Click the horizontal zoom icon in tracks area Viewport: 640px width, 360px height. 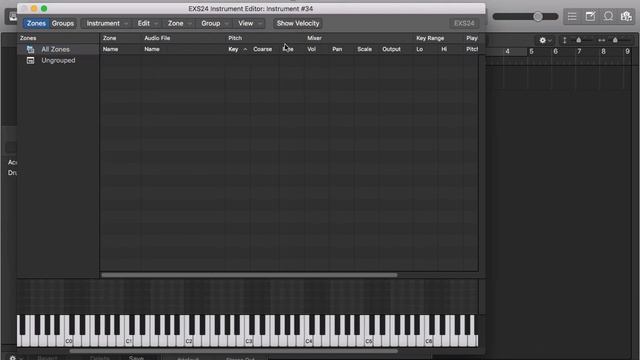pos(601,40)
